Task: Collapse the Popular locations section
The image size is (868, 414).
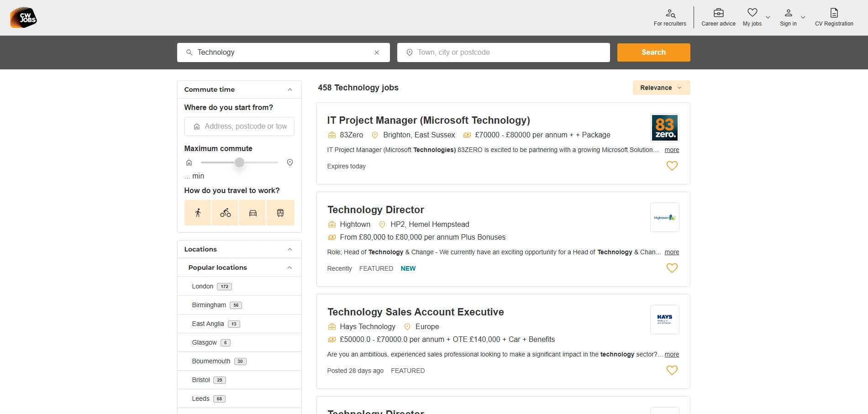Action: pyautogui.click(x=289, y=267)
